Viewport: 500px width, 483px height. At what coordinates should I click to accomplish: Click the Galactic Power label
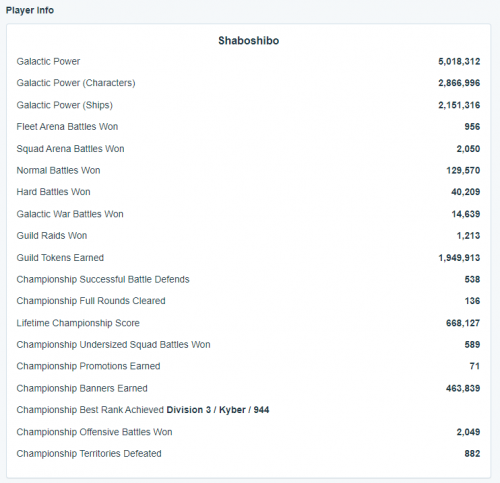tap(48, 62)
